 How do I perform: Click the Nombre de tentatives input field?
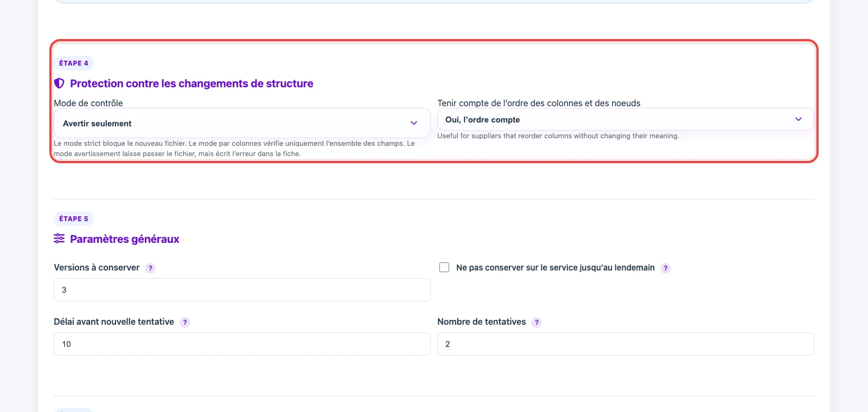click(x=626, y=344)
